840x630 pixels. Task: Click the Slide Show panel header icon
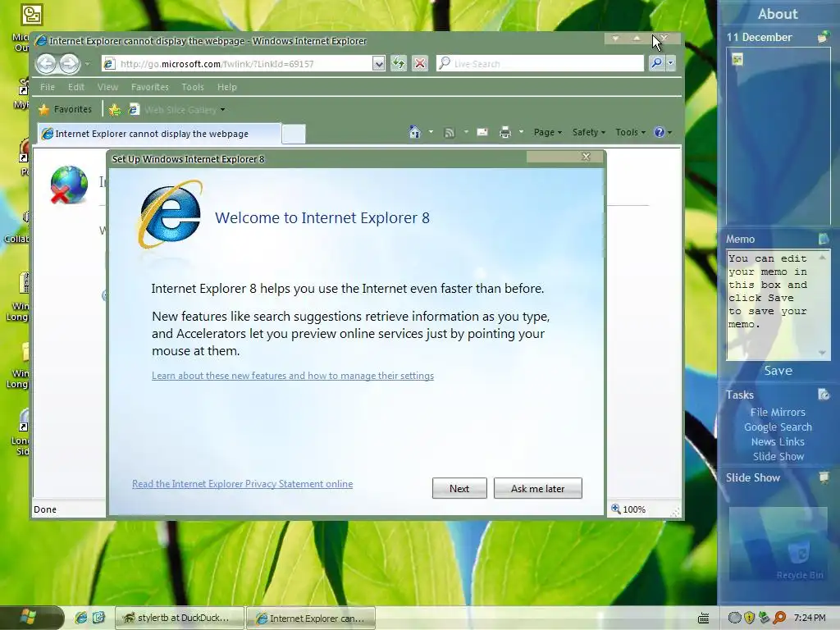824,477
